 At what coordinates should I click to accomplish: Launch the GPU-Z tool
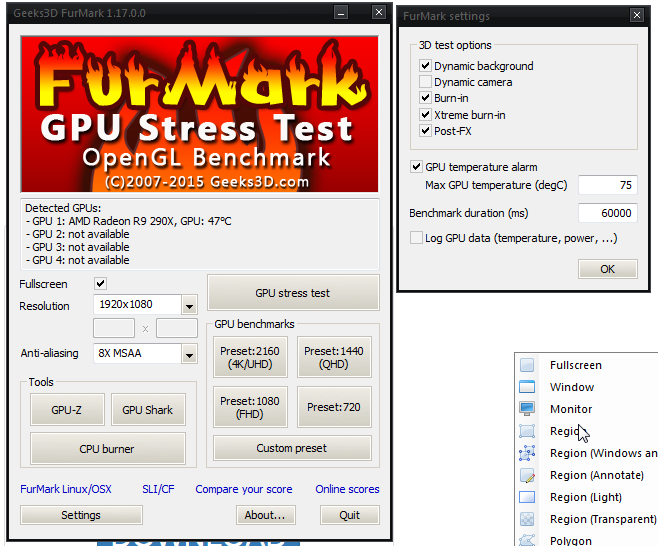67,410
